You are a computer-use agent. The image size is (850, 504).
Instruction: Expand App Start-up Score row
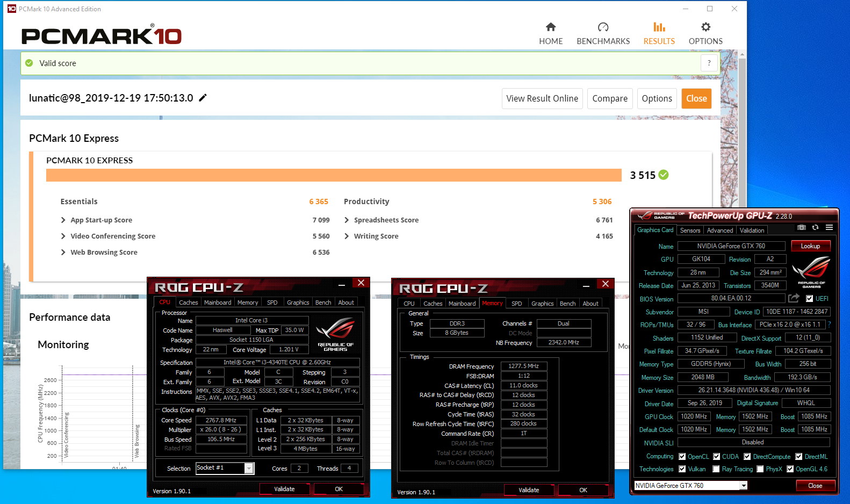[63, 220]
